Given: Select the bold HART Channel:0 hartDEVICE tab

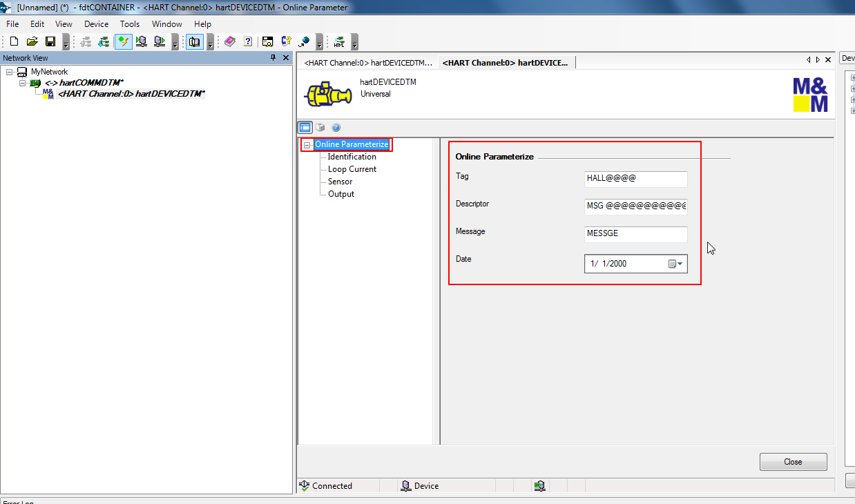Looking at the screenshot, I should pyautogui.click(x=505, y=62).
